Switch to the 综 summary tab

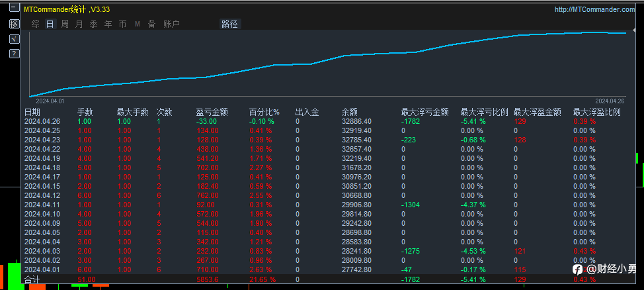36,24
